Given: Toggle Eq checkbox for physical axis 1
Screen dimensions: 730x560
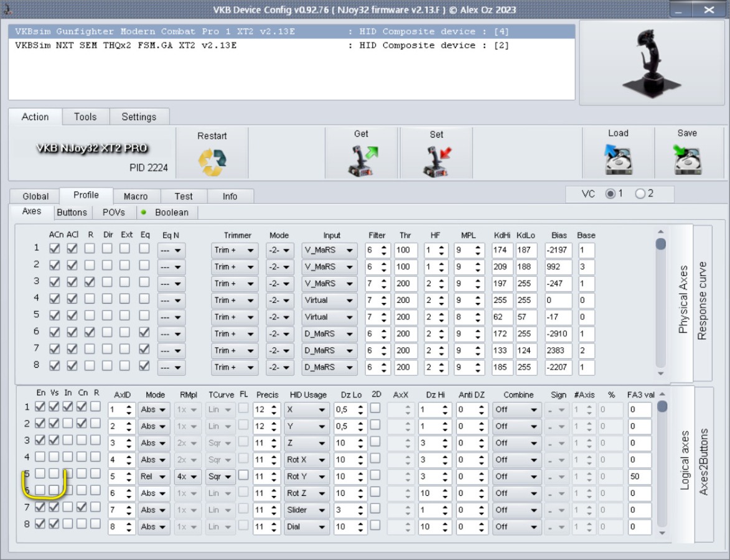Looking at the screenshot, I should (x=144, y=248).
